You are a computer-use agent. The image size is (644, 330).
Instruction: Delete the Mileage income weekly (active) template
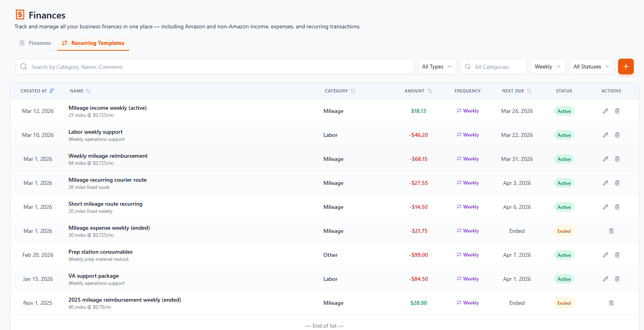617,111
